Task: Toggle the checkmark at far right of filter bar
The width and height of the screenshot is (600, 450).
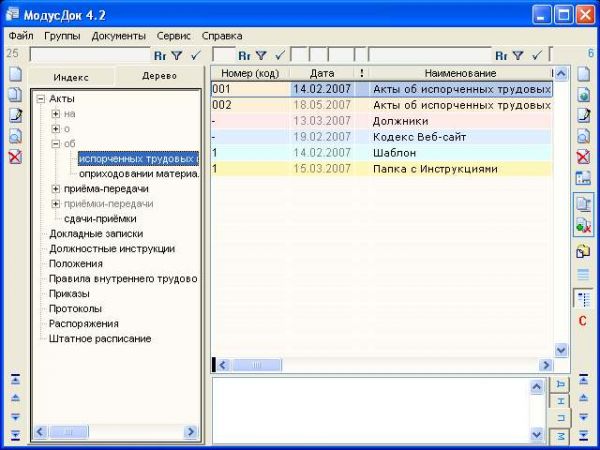Action: (x=538, y=55)
